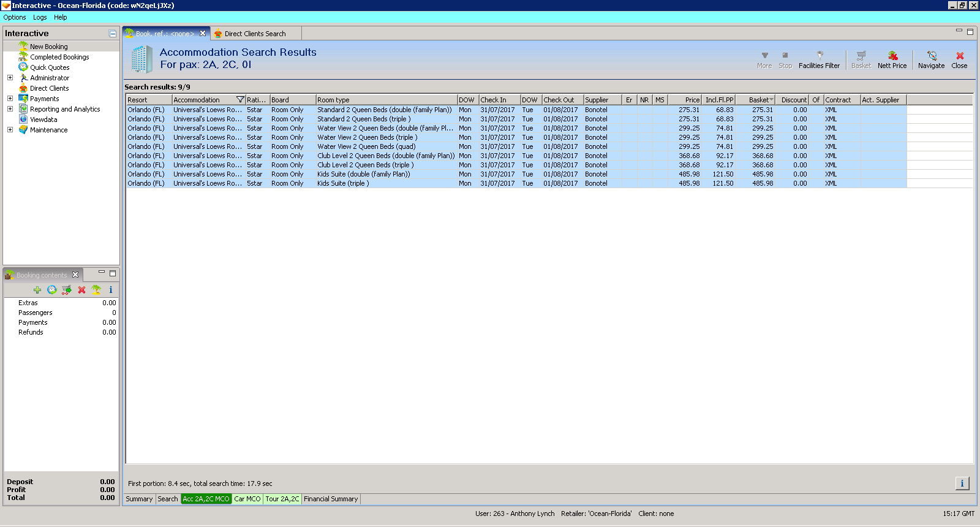Sort results by the Basket column header
This screenshot has width=980, height=527.
pyautogui.click(x=756, y=100)
